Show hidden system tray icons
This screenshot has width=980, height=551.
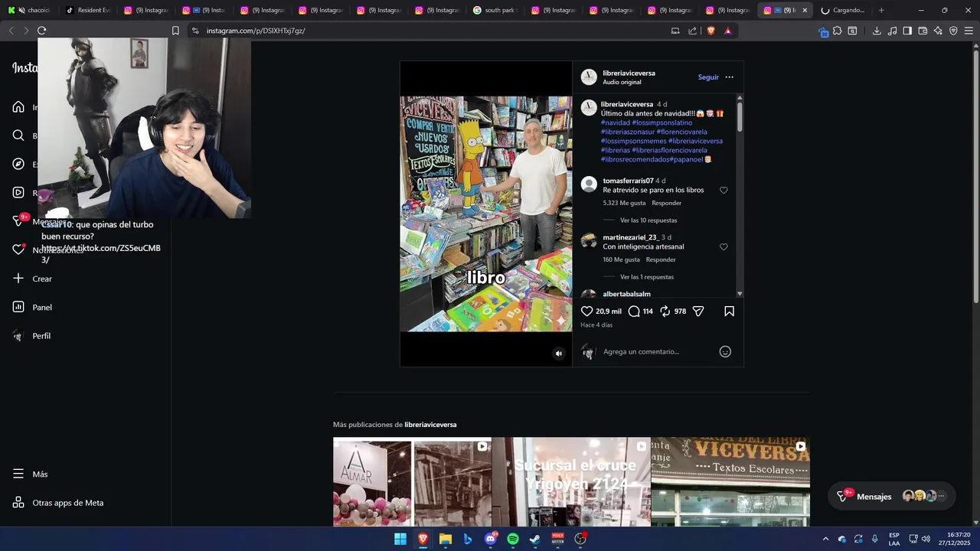click(x=825, y=539)
